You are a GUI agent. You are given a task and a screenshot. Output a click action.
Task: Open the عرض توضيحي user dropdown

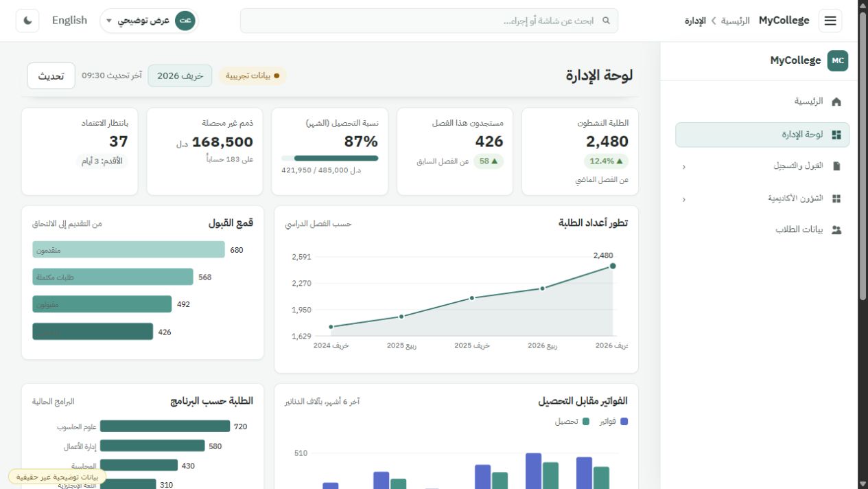(x=149, y=21)
